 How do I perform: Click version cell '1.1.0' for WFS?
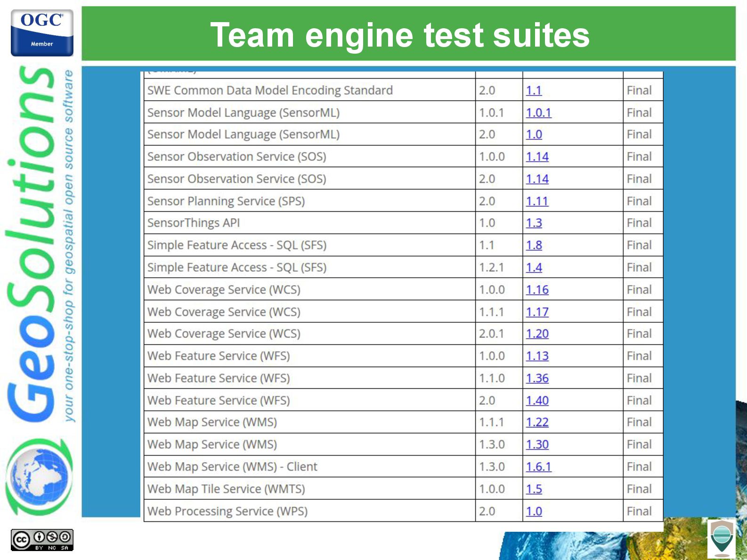pos(492,378)
